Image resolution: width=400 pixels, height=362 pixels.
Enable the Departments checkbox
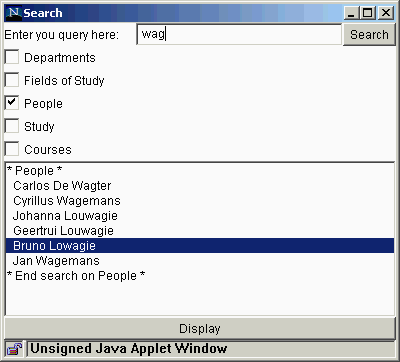[x=12, y=57]
